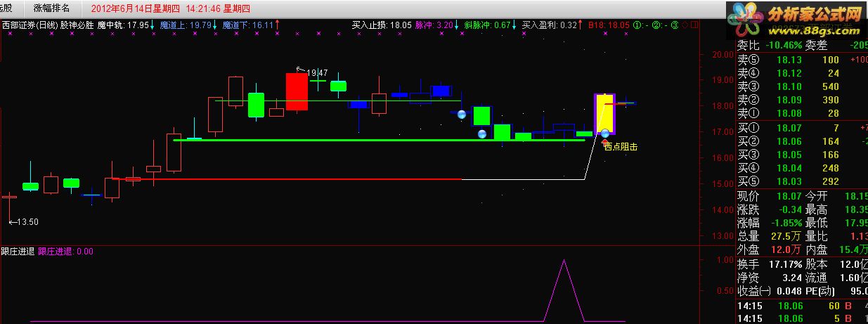868x324 pixels.
Task: Open the 涨幅排名 tab
Action: click(52, 8)
